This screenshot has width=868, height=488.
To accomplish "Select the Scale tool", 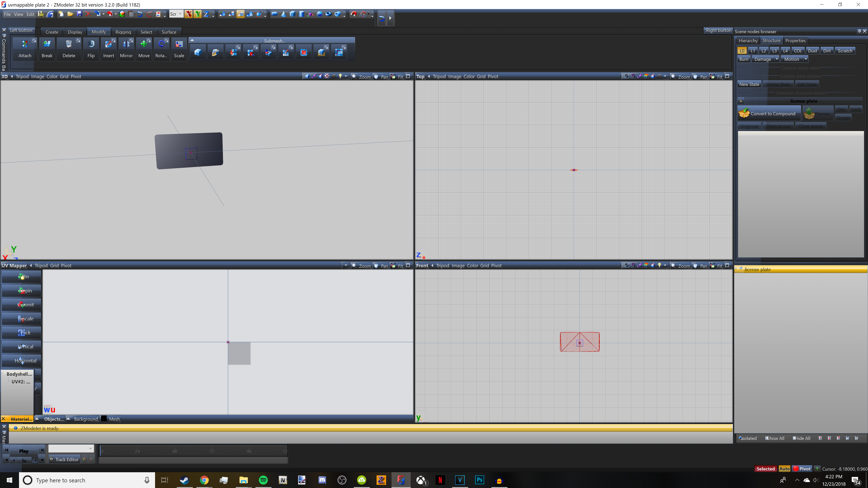I will coord(179,49).
